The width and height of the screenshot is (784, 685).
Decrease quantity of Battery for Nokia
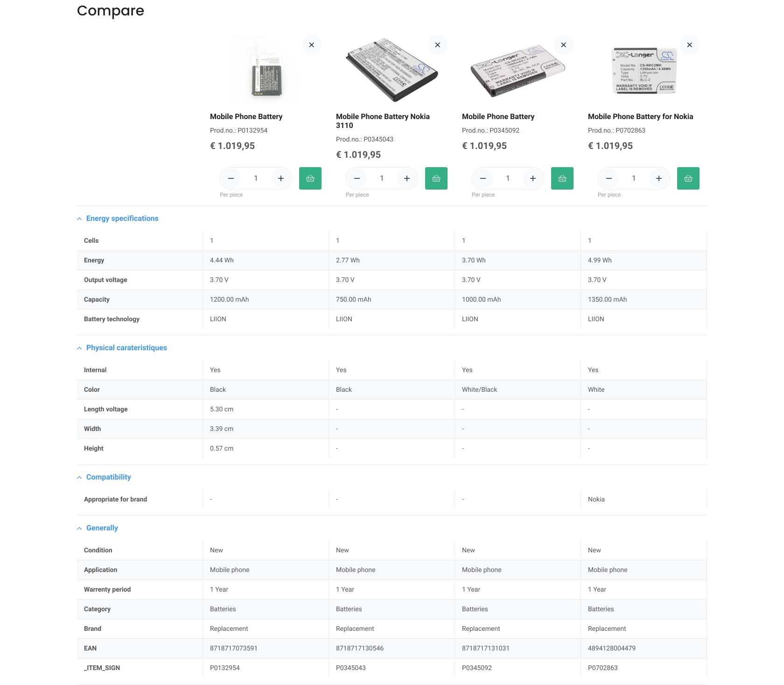pyautogui.click(x=609, y=178)
